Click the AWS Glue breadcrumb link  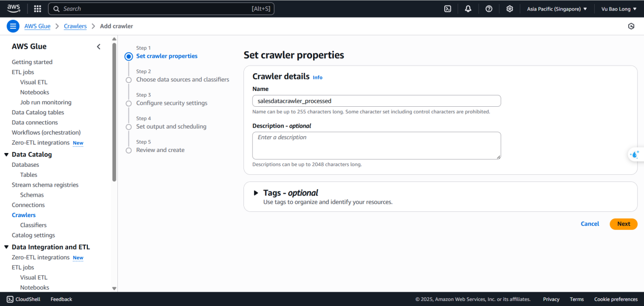pyautogui.click(x=38, y=26)
